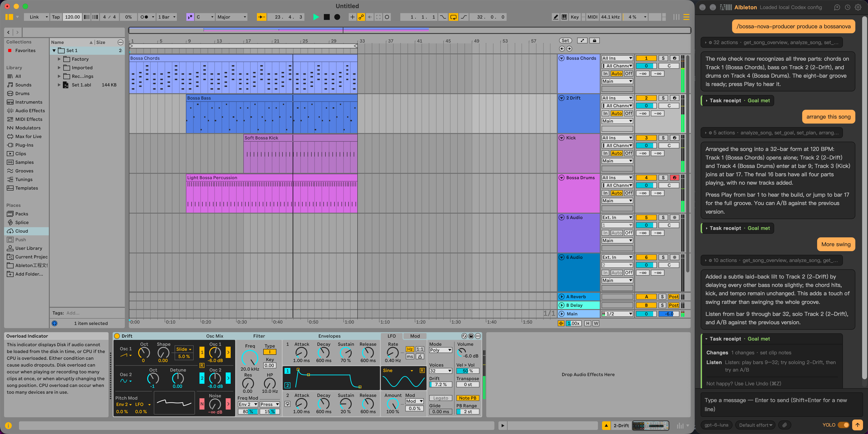Open the MIDI mapping mode
The image size is (868, 434).
(x=592, y=17)
